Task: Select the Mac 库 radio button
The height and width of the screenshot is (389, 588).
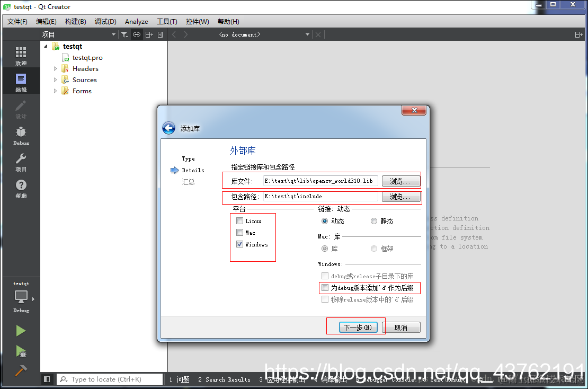Action: [x=325, y=249]
